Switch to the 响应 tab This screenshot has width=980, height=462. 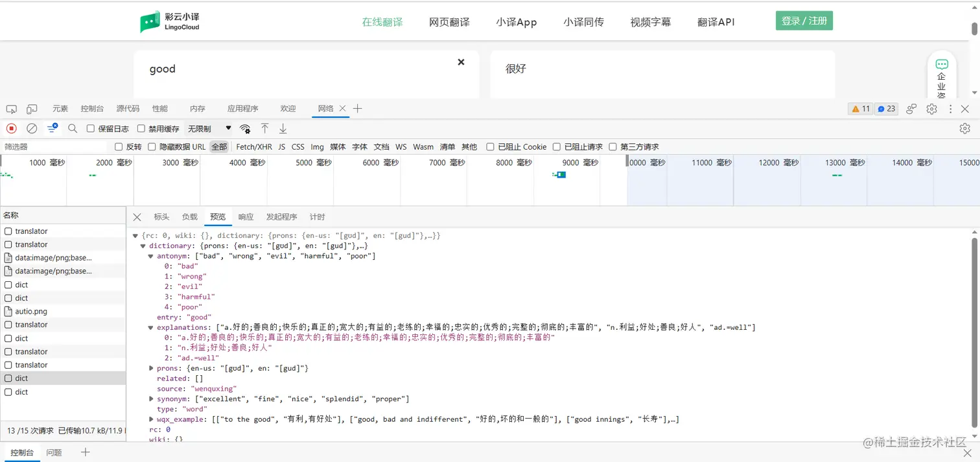point(246,217)
